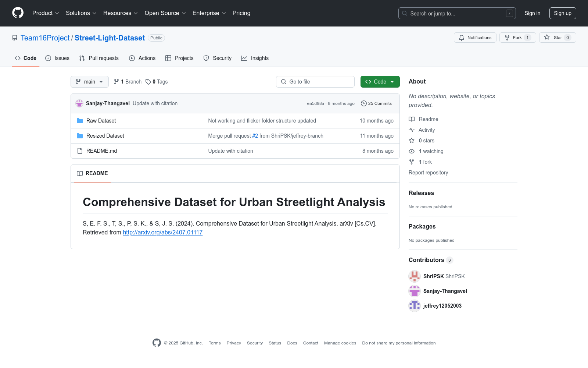Open the README.md file
The width and height of the screenshot is (588, 368).
[x=101, y=151]
